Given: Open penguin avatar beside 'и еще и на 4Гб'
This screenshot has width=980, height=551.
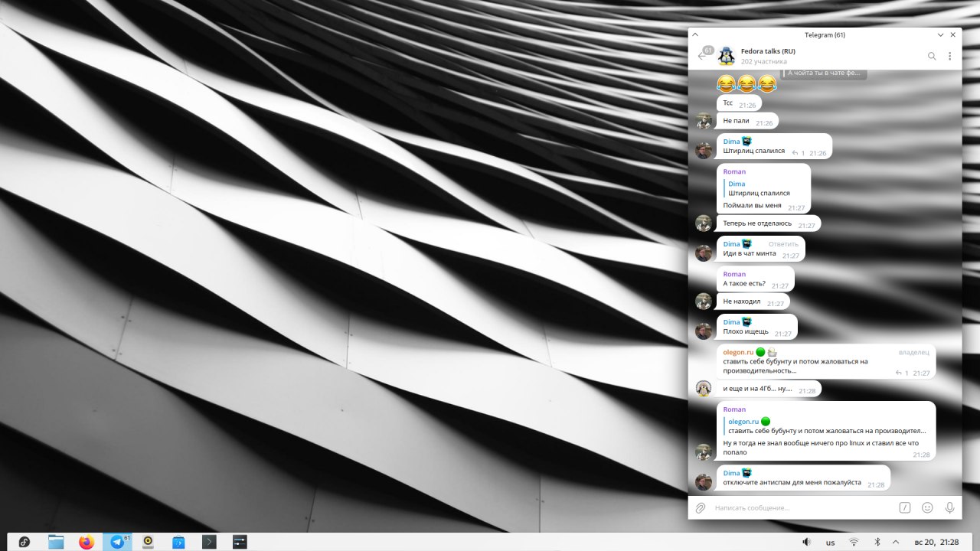Looking at the screenshot, I should [704, 389].
